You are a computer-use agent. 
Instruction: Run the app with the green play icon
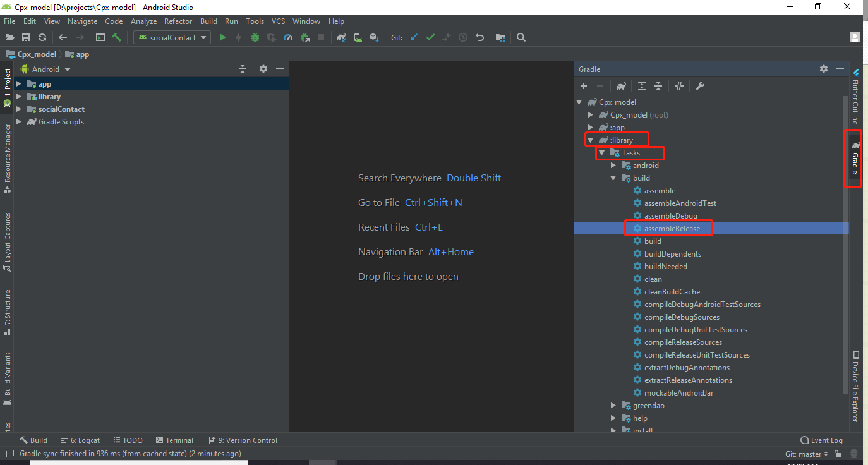[222, 37]
